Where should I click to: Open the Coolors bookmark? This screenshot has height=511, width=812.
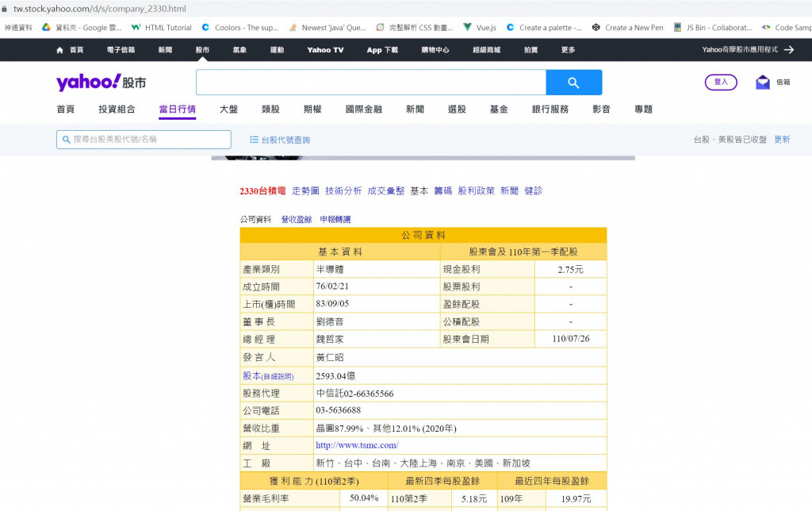click(x=240, y=28)
